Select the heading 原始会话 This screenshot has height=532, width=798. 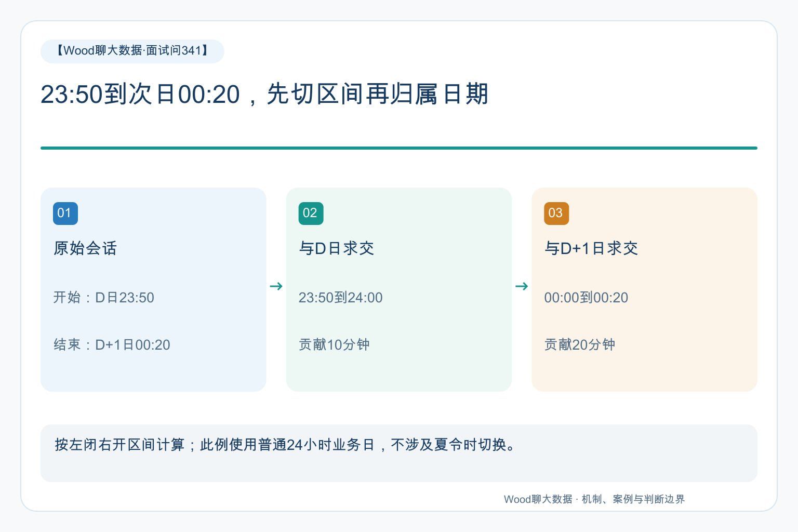(x=85, y=248)
